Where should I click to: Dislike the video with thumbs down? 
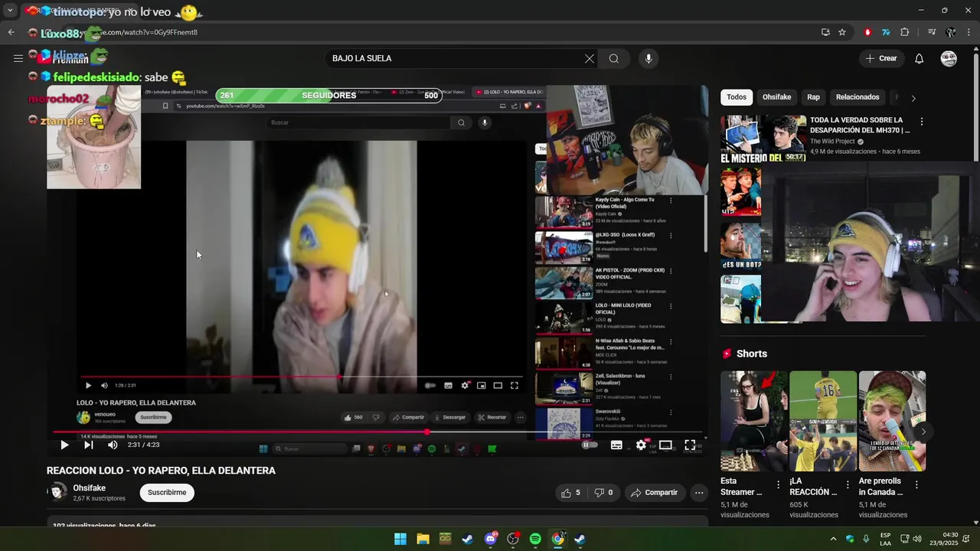[604, 493]
